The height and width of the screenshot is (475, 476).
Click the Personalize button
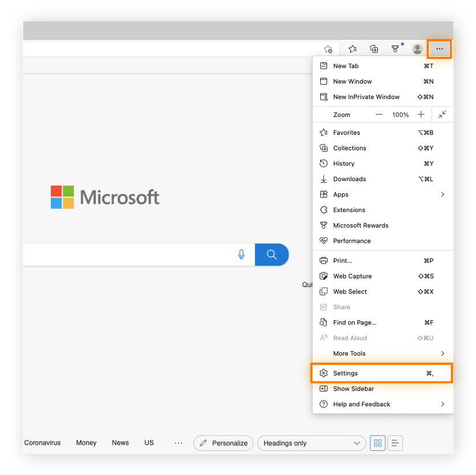click(223, 443)
